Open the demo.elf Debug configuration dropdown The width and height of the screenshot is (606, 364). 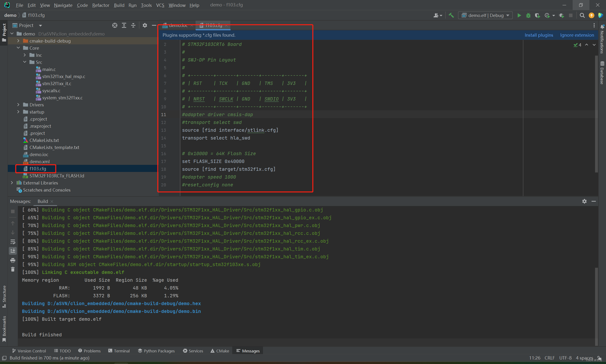click(x=485, y=15)
